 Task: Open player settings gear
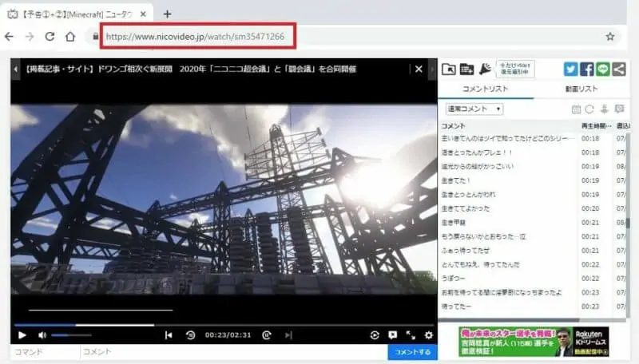[428, 335]
